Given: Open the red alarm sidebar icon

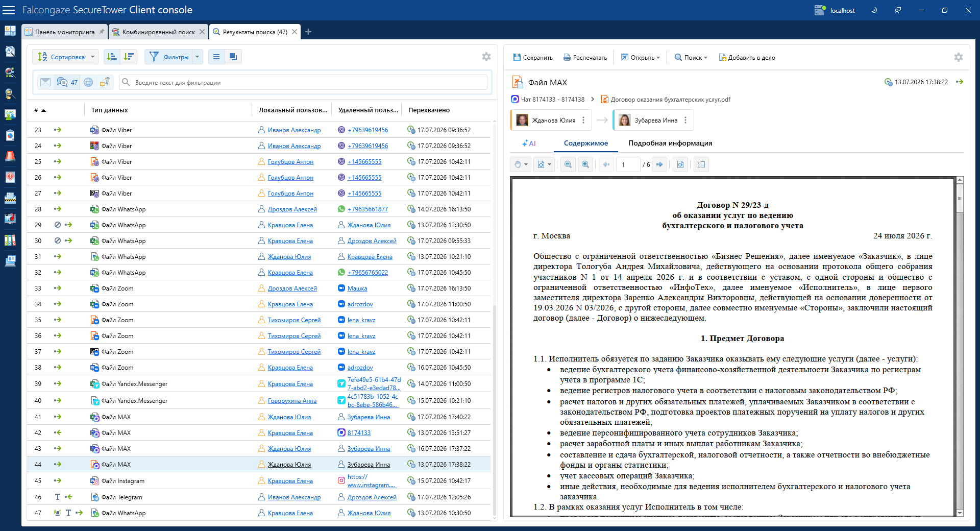Looking at the screenshot, I should [x=10, y=156].
